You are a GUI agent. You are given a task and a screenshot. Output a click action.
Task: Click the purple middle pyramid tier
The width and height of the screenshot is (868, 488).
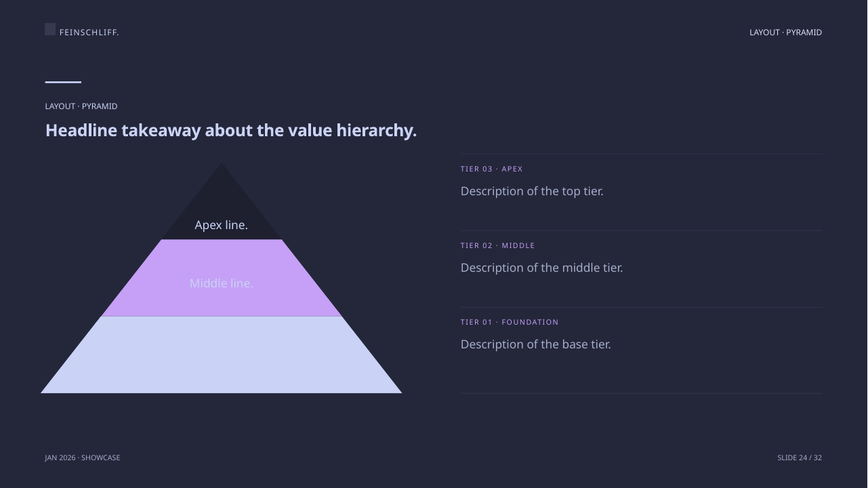coord(222,278)
